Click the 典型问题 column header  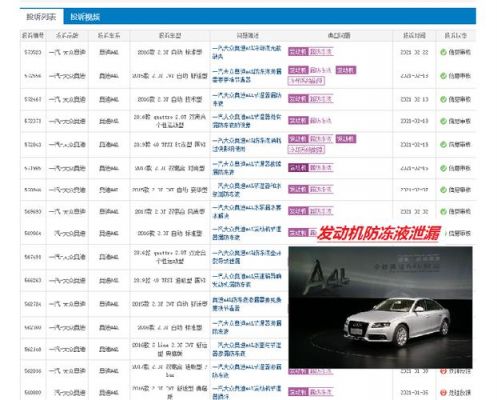(x=339, y=35)
